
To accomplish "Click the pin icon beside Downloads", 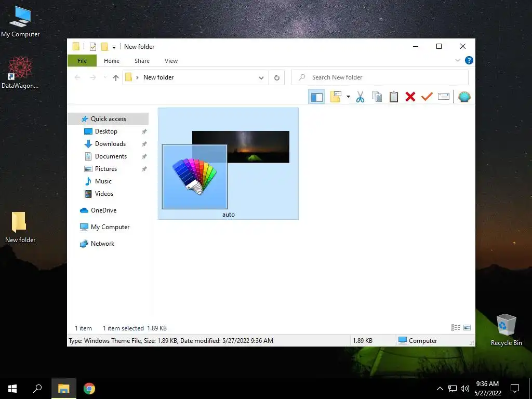I will tap(144, 144).
